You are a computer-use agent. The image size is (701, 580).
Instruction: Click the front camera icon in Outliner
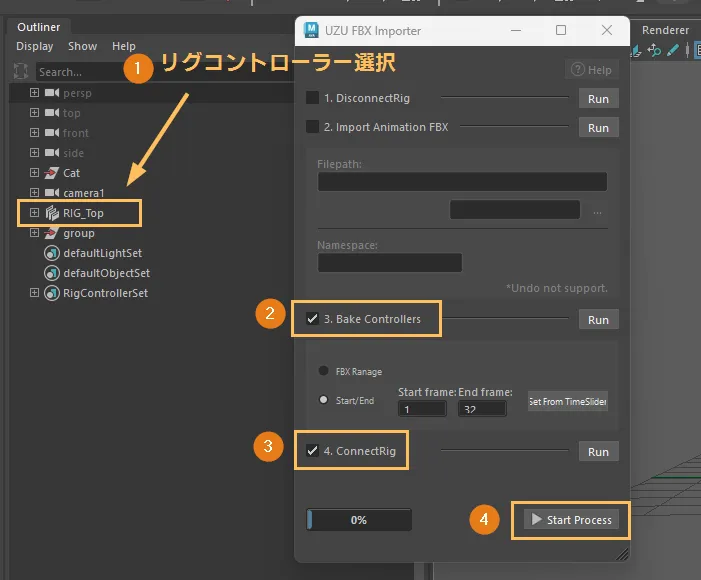(52, 132)
